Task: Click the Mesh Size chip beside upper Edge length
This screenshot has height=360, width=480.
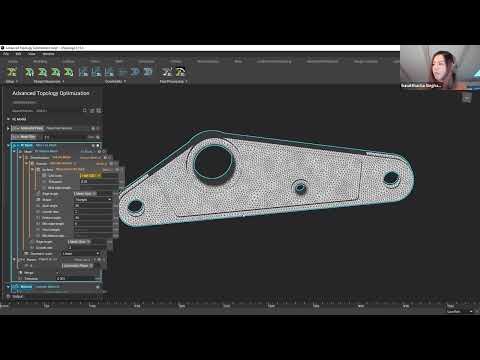Action: click(x=85, y=193)
